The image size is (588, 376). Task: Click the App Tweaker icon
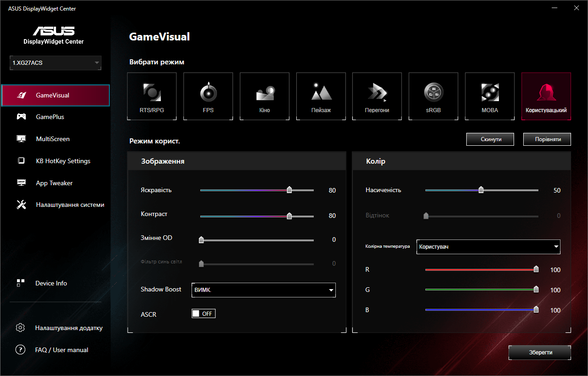tap(21, 183)
